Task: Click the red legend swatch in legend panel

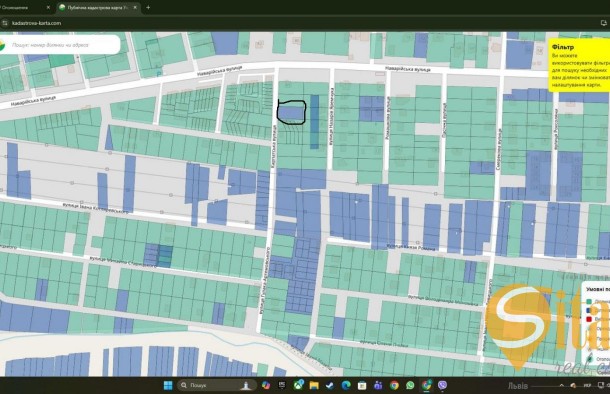Action: [x=589, y=319]
